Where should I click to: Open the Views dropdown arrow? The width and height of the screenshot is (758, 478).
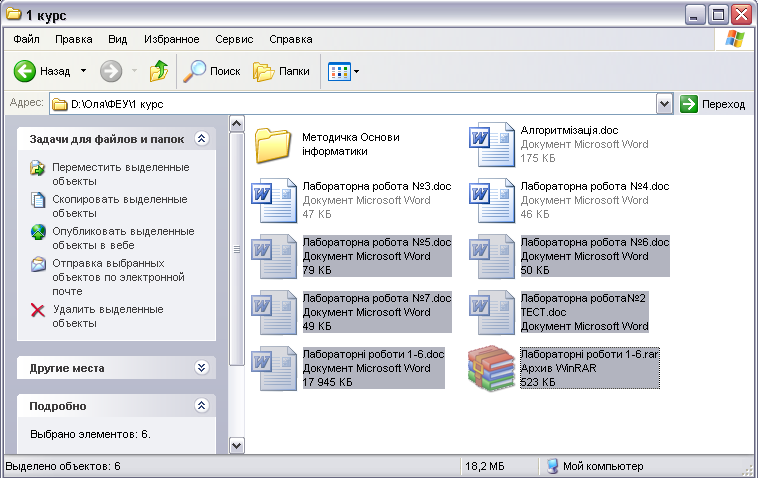coord(357,72)
